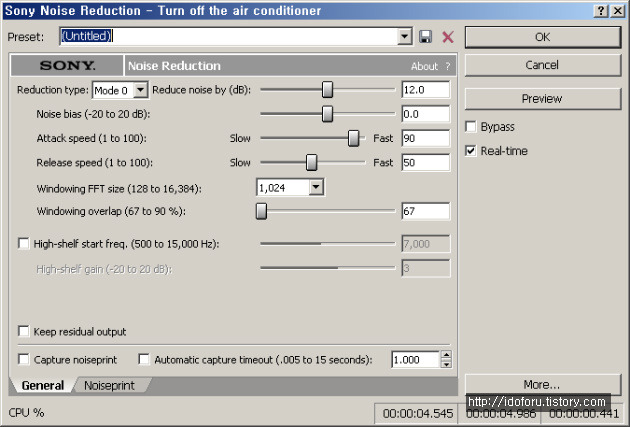Delete preset using the red X icon

coord(448,37)
